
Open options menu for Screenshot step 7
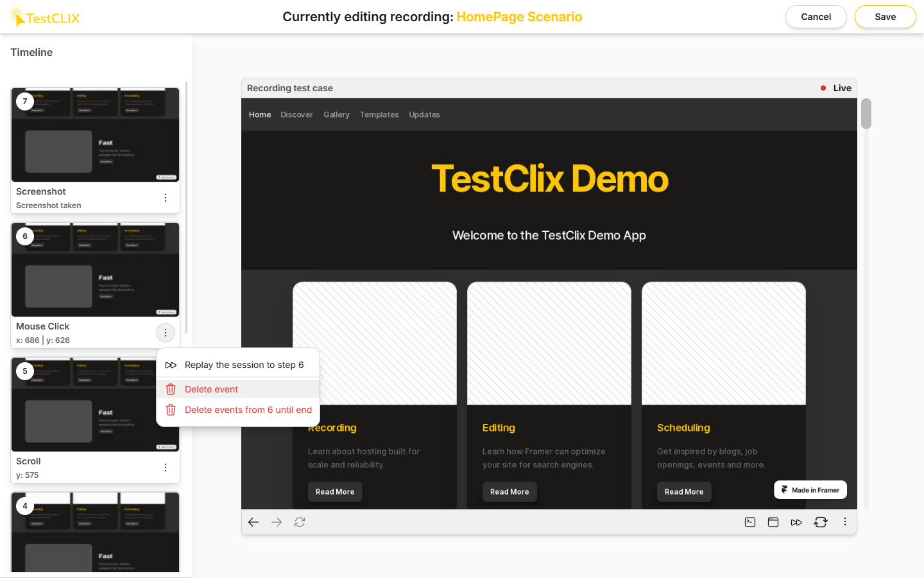pyautogui.click(x=166, y=198)
